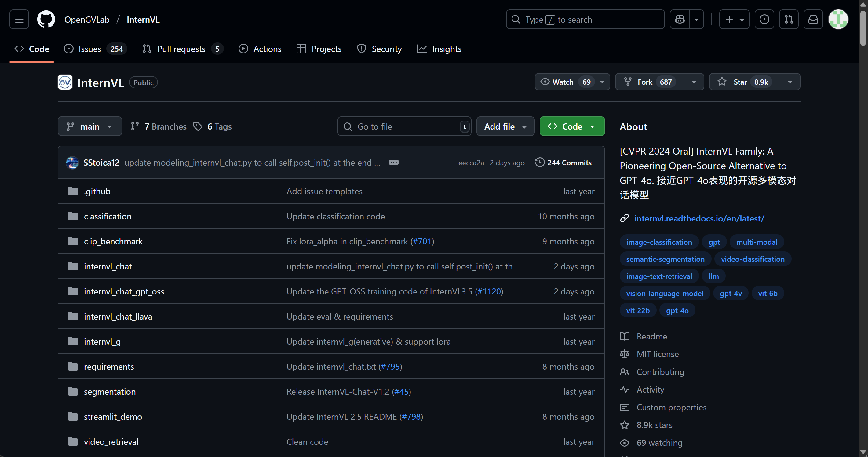Open the hamburger navigation menu
Screen dimensions: 868x457
19,19
